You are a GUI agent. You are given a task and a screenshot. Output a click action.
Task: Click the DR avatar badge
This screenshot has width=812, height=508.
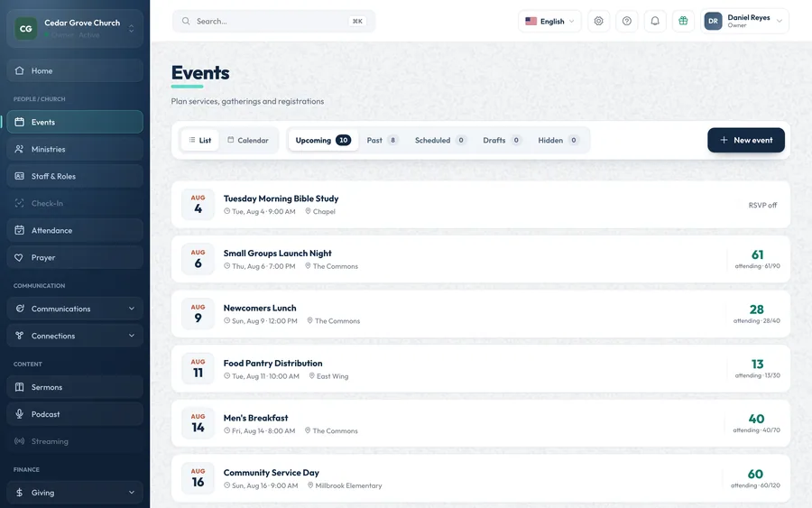coord(713,22)
